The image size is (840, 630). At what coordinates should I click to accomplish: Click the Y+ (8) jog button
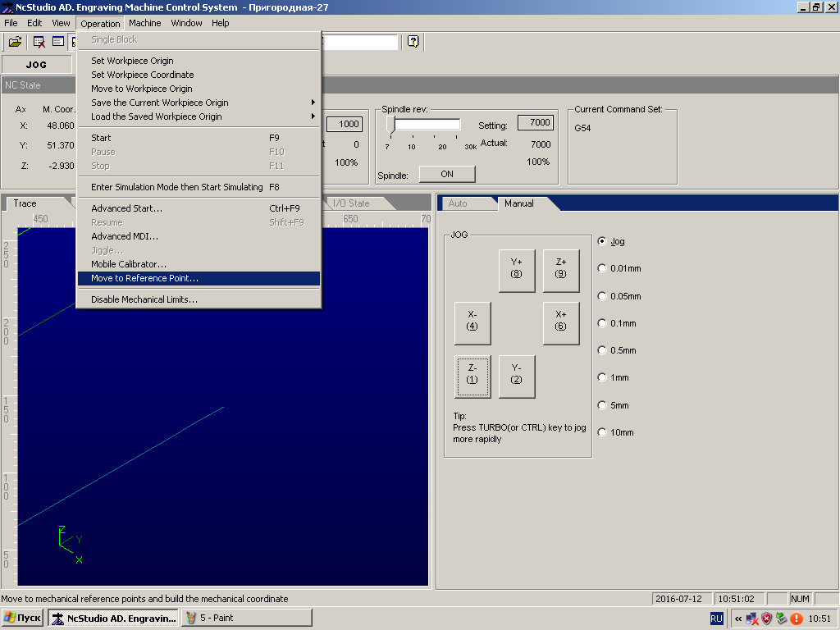click(517, 271)
